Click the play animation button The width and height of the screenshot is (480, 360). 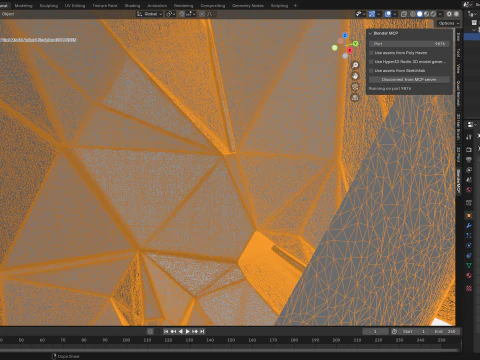pyautogui.click(x=188, y=331)
